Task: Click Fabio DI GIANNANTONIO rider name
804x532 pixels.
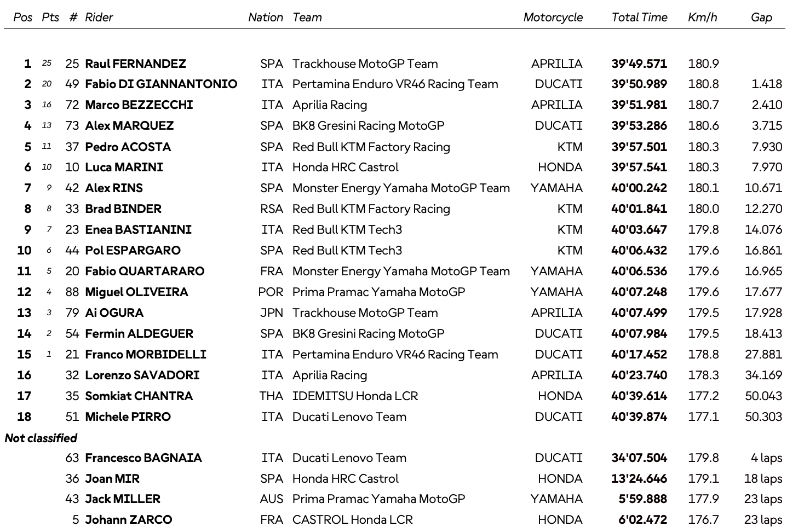Action: (x=161, y=84)
